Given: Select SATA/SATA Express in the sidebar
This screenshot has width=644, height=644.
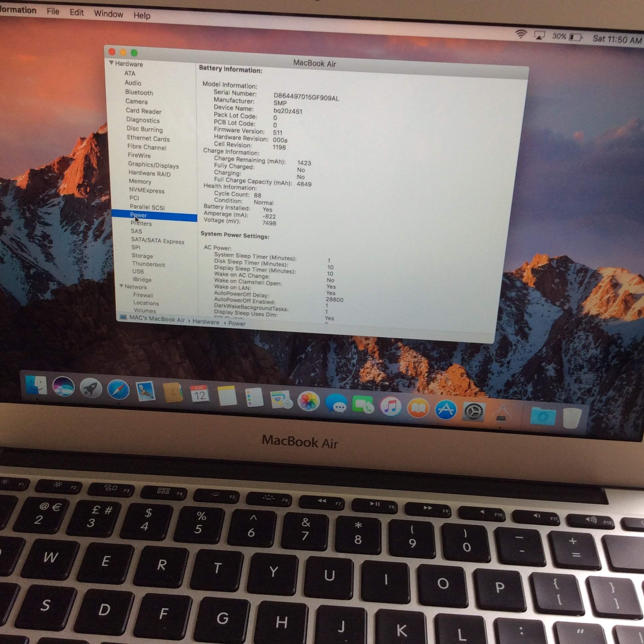Looking at the screenshot, I should click(158, 240).
